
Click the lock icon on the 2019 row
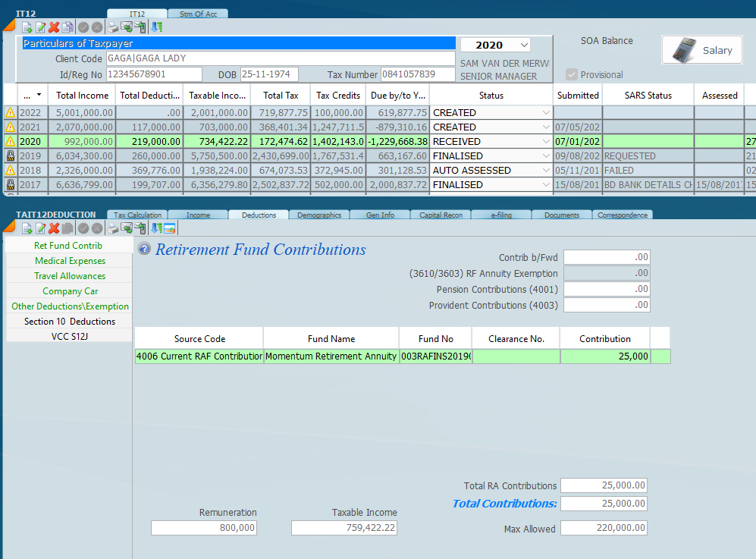click(x=11, y=156)
